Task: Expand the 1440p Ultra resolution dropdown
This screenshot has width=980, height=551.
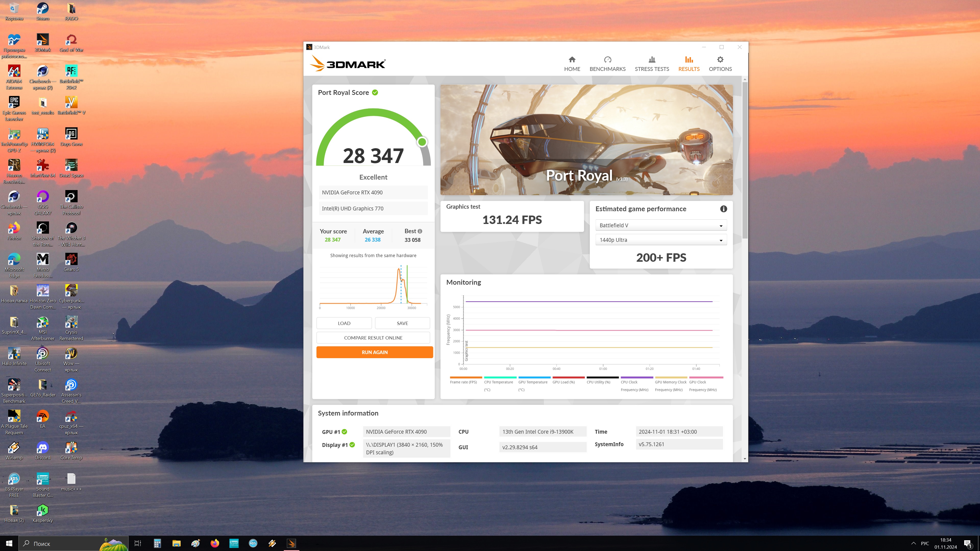Action: click(x=661, y=240)
